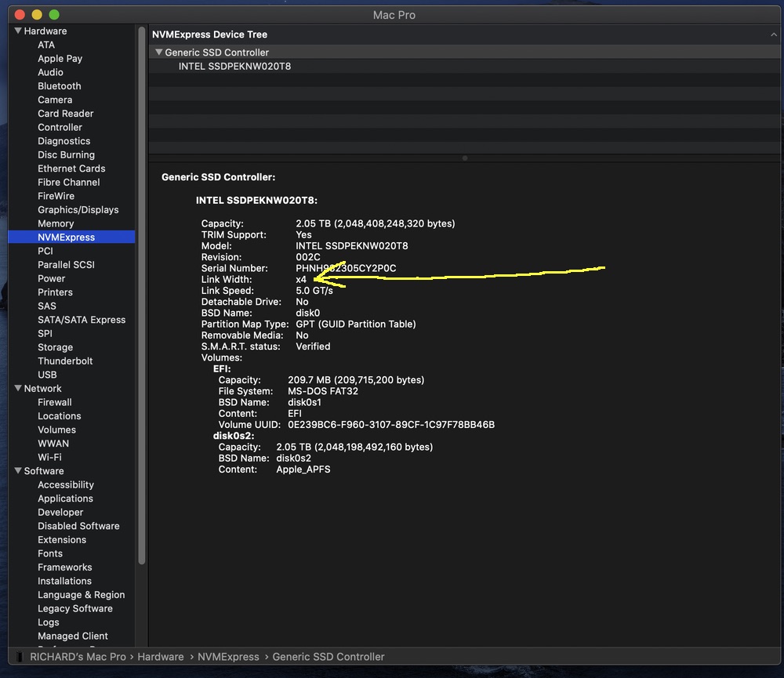Select Legacy Software in the sidebar
The image size is (784, 678).
tap(75, 608)
